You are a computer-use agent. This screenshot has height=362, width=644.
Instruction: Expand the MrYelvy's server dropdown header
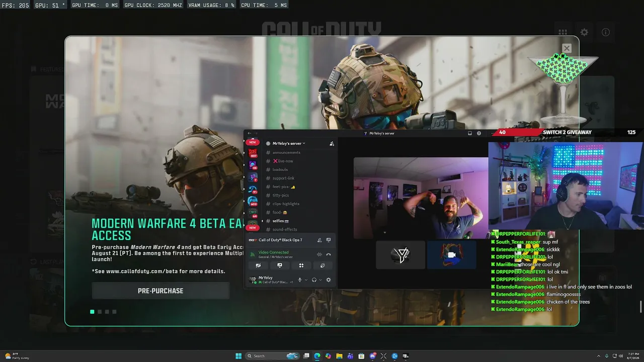point(289,143)
